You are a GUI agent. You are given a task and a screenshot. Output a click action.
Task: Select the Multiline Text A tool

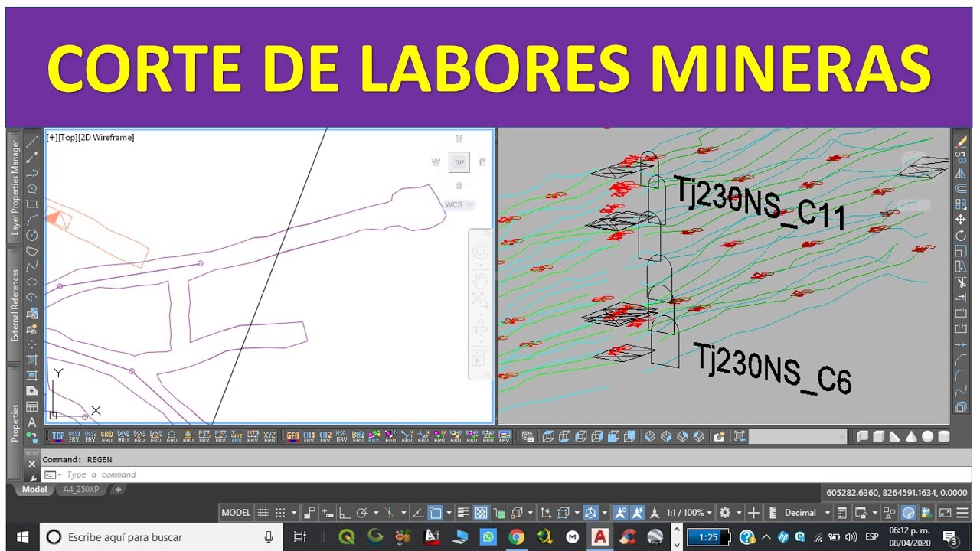pyautogui.click(x=32, y=422)
